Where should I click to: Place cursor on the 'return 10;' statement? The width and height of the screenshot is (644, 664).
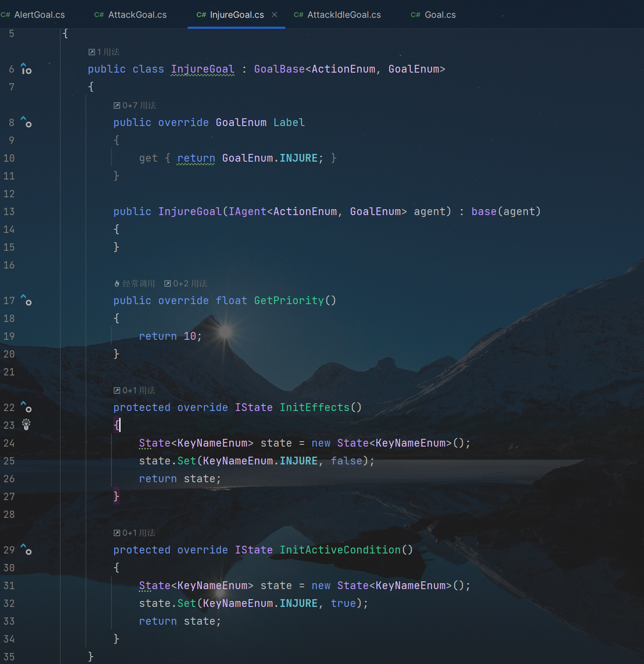point(170,336)
